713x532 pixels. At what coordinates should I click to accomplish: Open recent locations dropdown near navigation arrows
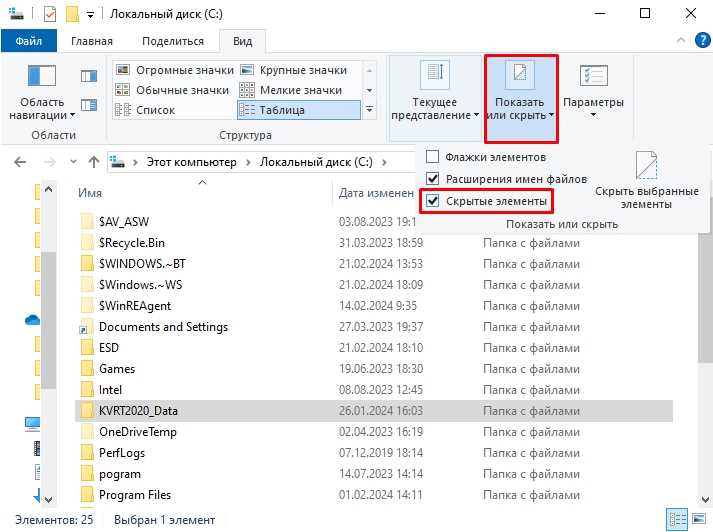(73, 162)
